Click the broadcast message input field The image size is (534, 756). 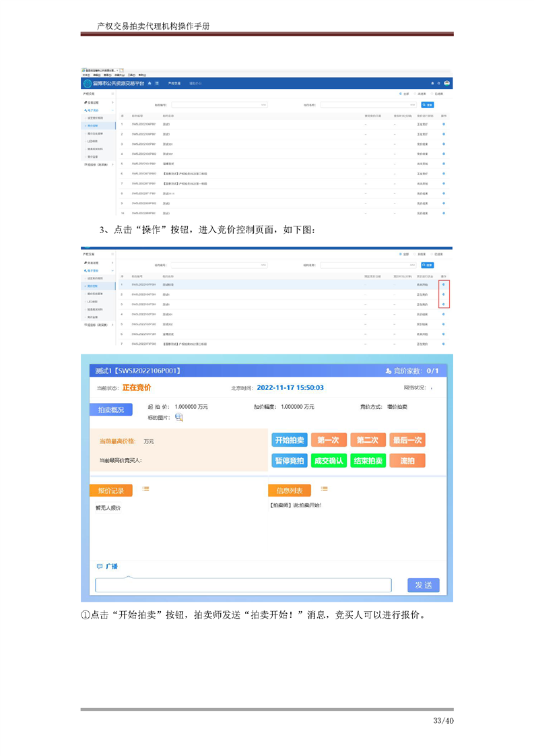242,585
